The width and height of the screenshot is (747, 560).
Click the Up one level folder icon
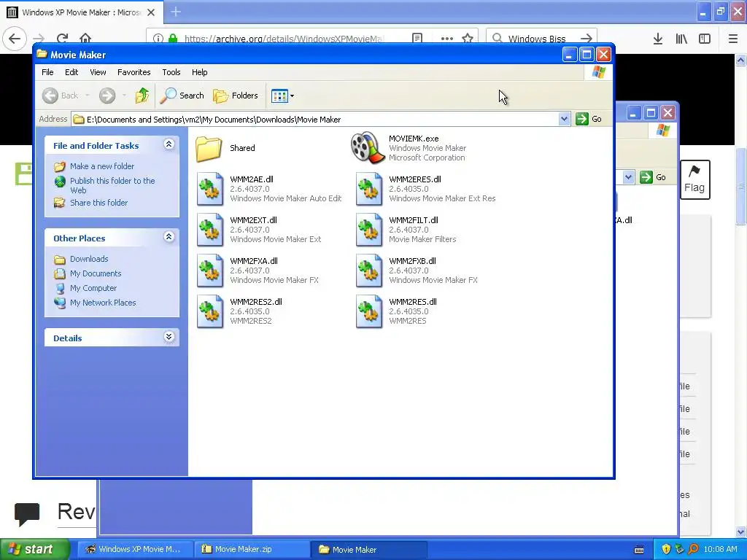tap(142, 96)
